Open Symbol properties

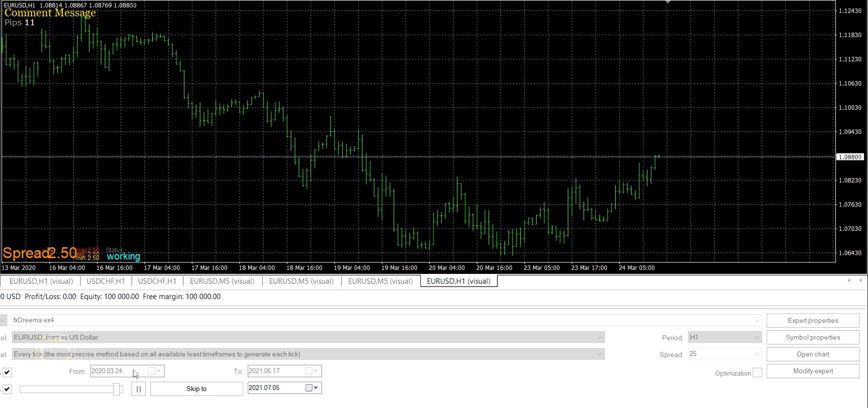coord(813,337)
